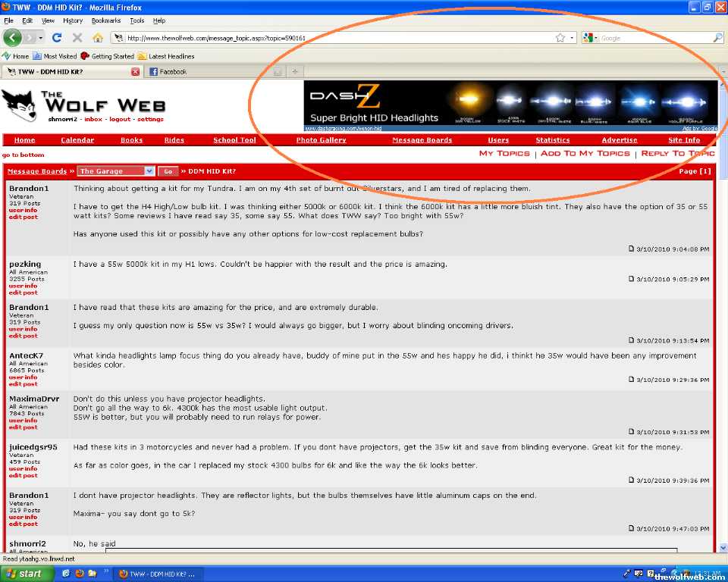The width and height of the screenshot is (728, 582).
Task: Open the Most Visited bookmarks folder
Action: click(x=55, y=56)
